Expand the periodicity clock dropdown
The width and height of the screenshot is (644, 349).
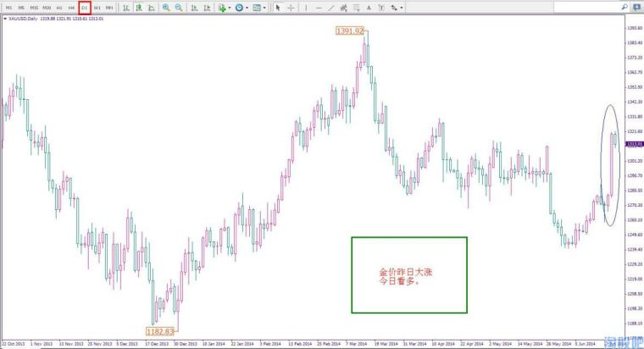tap(247, 8)
